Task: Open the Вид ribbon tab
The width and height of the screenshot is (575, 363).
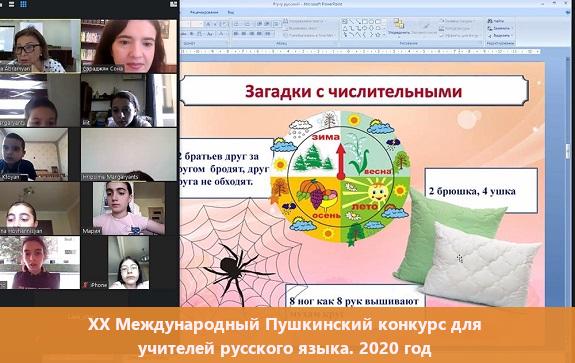Action: 231,12
